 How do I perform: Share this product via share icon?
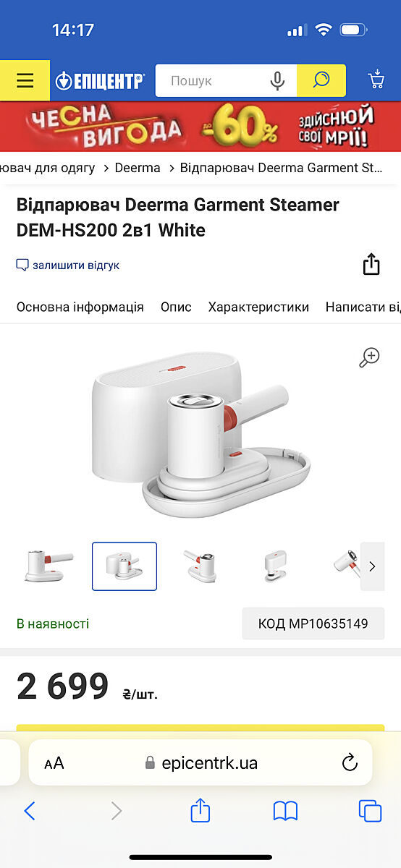pyautogui.click(x=371, y=264)
